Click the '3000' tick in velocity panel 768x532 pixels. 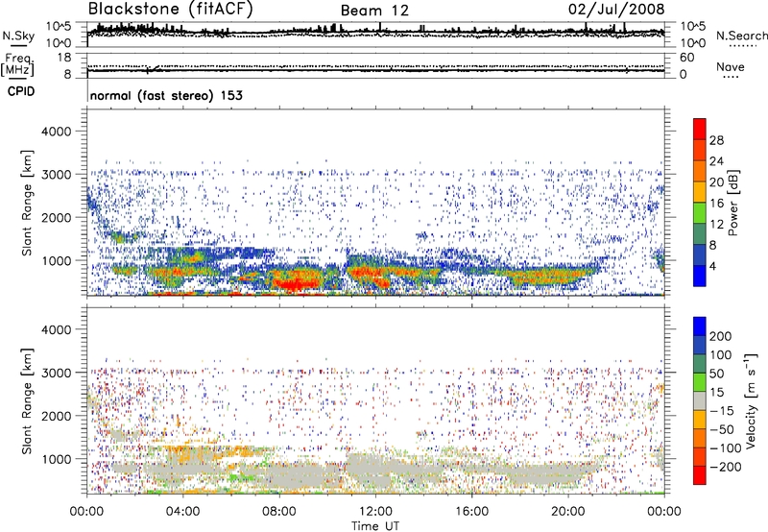click(56, 373)
